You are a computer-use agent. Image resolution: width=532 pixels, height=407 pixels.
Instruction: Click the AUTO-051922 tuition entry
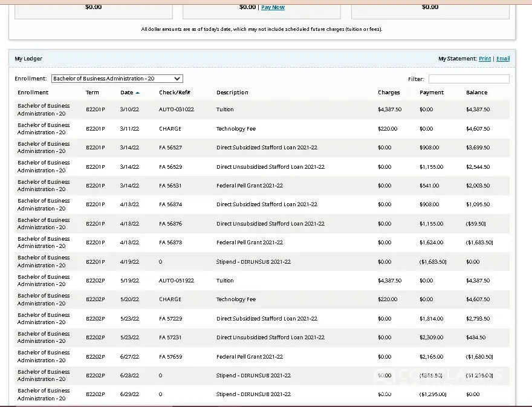(x=176, y=281)
